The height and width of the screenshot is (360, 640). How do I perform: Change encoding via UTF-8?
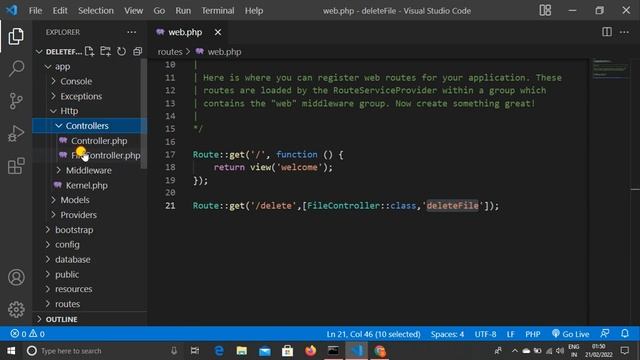[x=485, y=334]
